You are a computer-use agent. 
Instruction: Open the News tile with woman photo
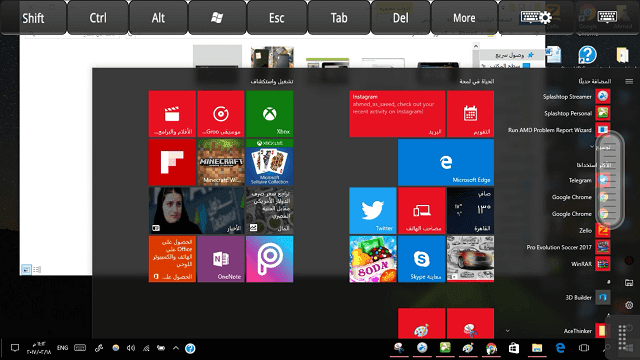196,211
